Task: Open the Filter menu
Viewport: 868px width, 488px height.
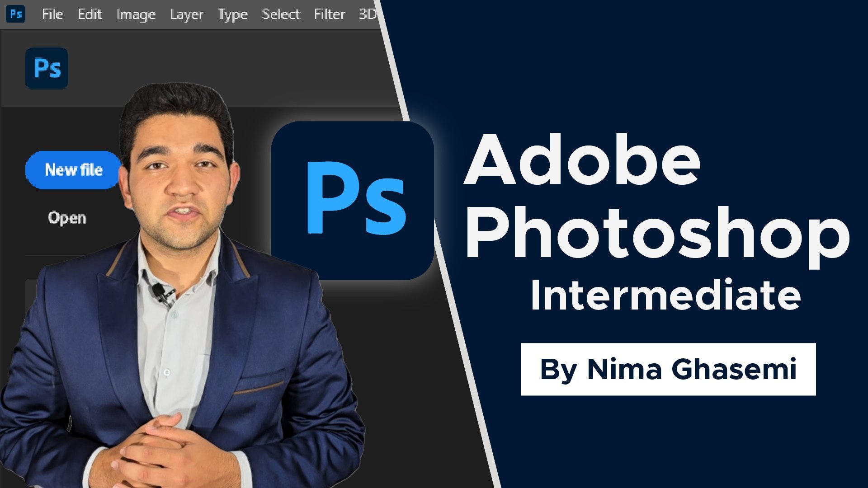Action: click(329, 14)
